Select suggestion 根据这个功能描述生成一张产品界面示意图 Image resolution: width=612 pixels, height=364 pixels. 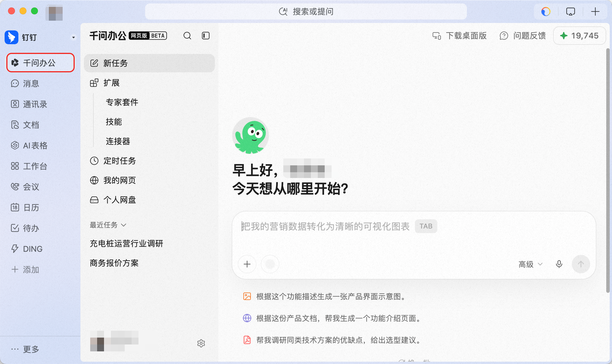325,297
